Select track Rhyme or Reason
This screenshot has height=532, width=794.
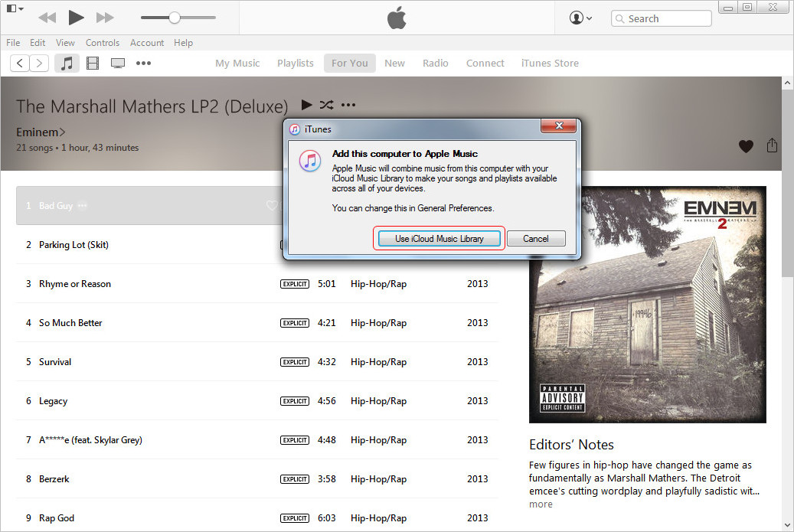click(74, 284)
